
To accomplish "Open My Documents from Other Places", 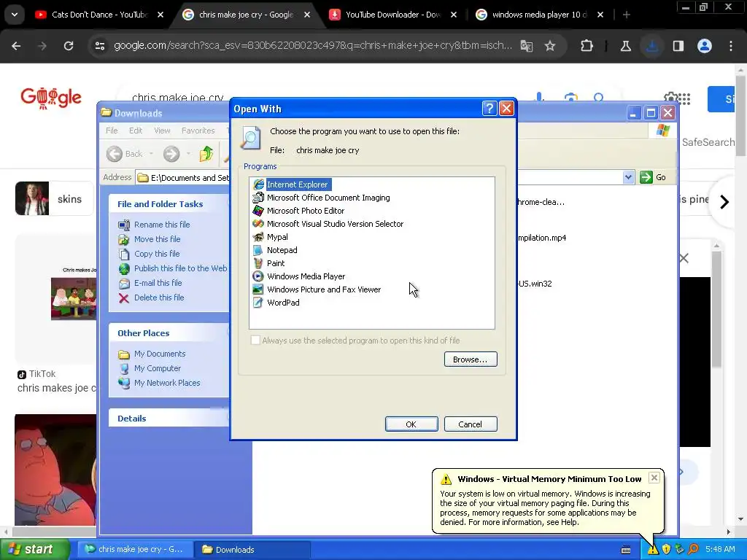I will coord(160,354).
